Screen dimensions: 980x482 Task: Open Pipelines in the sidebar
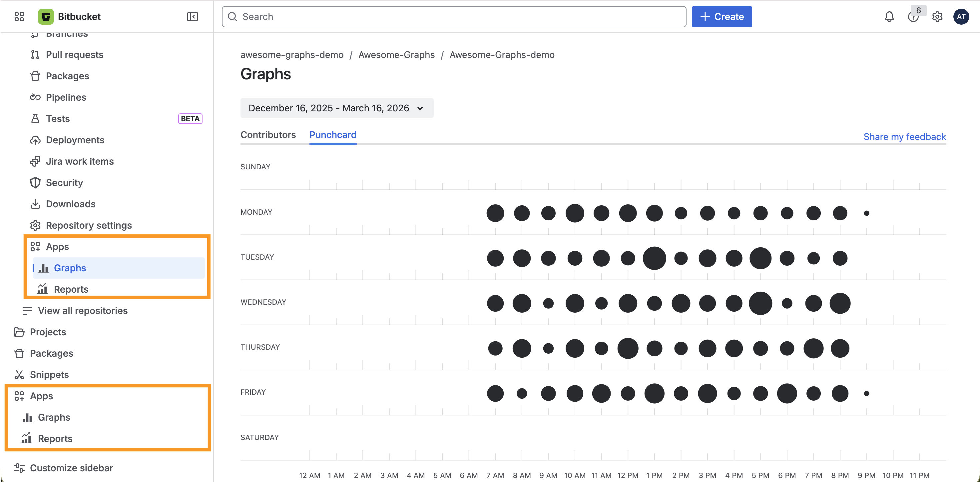coord(66,97)
